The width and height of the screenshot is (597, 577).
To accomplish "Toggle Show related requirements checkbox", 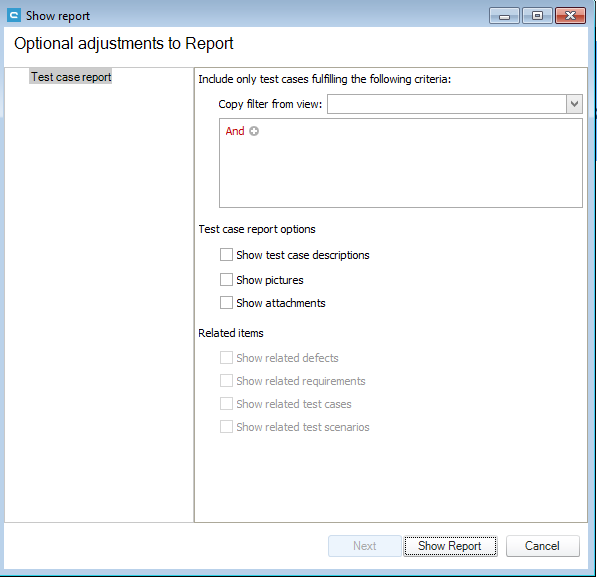I will click(226, 381).
